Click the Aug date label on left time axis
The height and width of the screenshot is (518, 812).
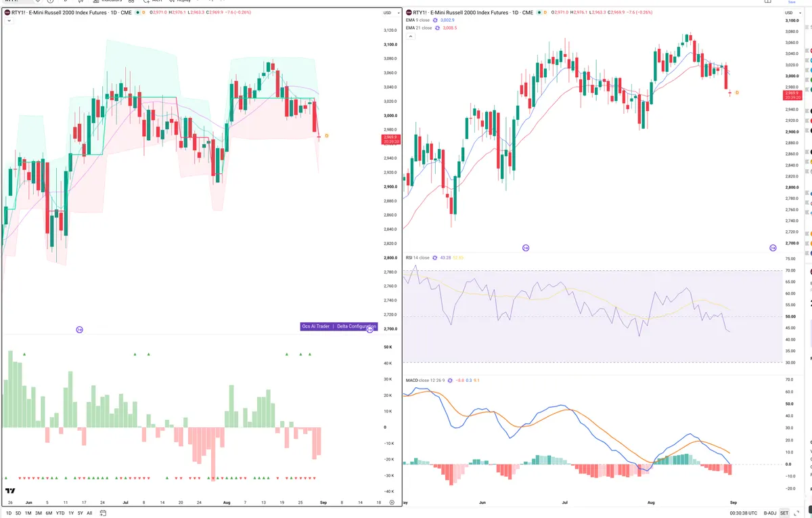[225, 503]
